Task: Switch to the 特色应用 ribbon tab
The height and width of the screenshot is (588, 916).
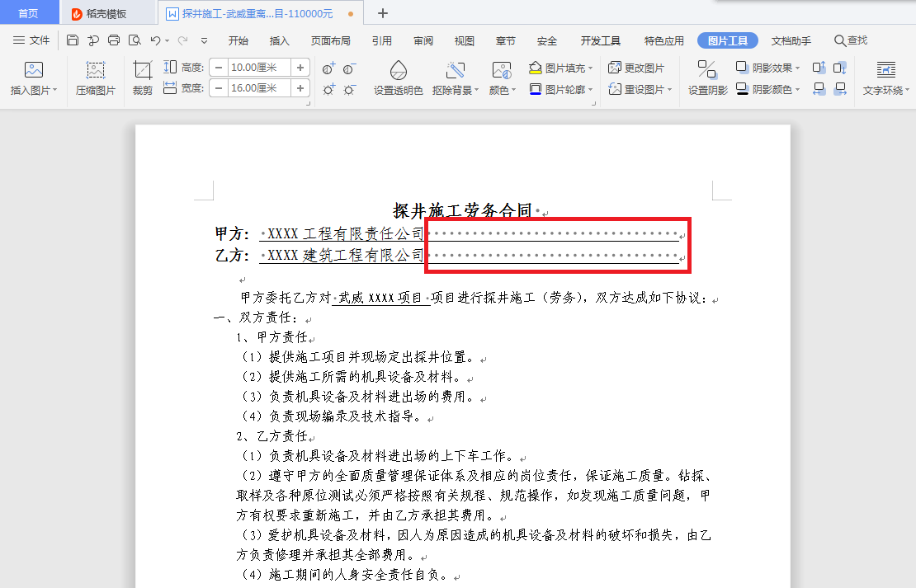Action: click(664, 40)
